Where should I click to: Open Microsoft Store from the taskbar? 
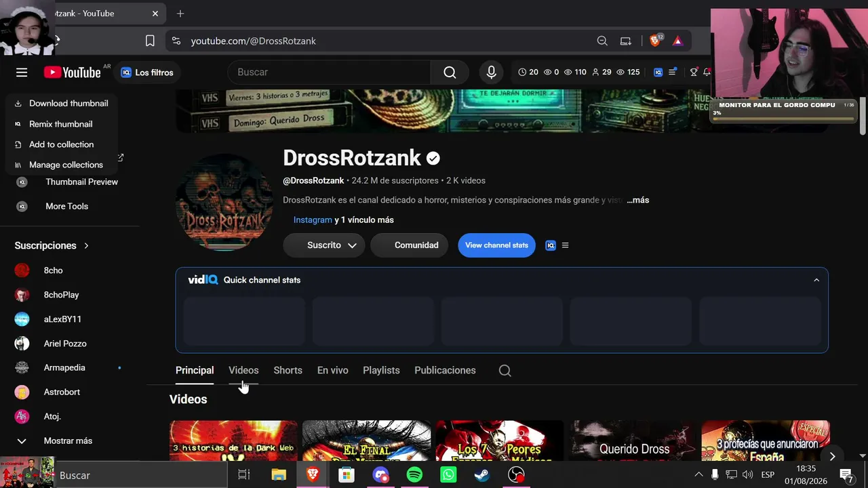click(347, 475)
